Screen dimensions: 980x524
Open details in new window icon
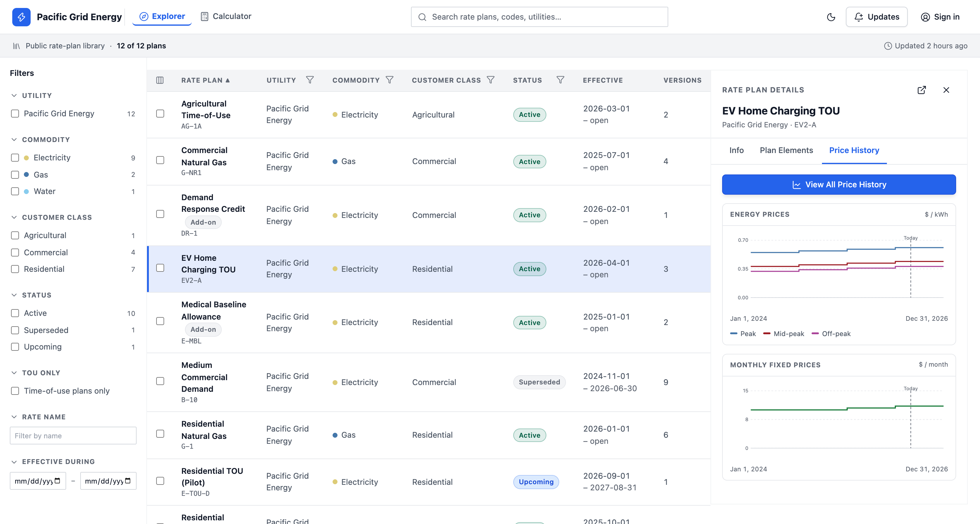(922, 90)
